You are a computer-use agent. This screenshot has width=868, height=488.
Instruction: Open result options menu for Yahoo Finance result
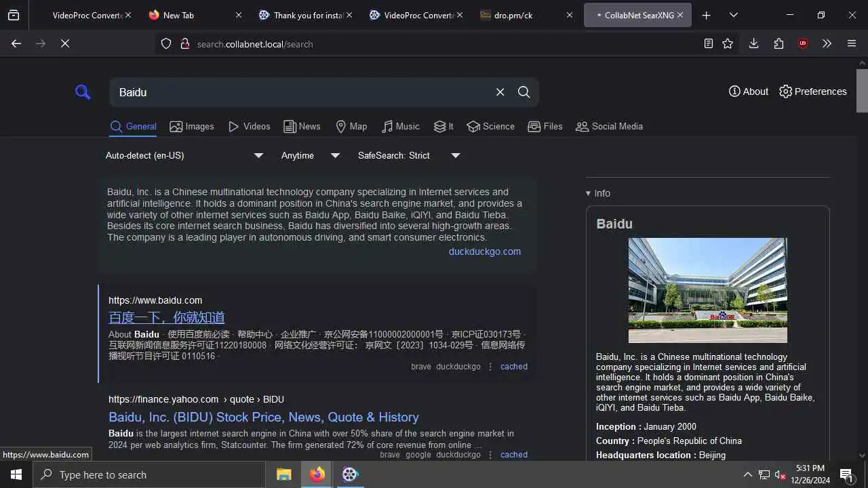click(x=490, y=455)
